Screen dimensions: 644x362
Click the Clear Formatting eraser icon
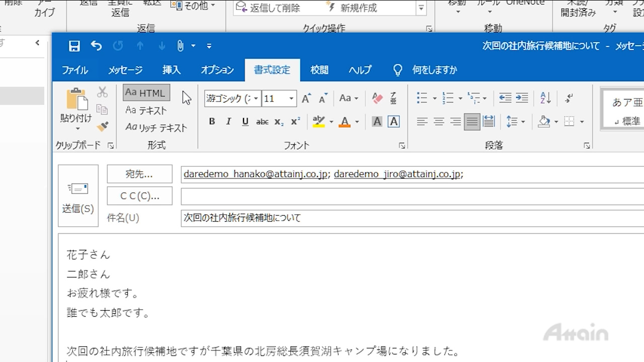click(x=377, y=99)
